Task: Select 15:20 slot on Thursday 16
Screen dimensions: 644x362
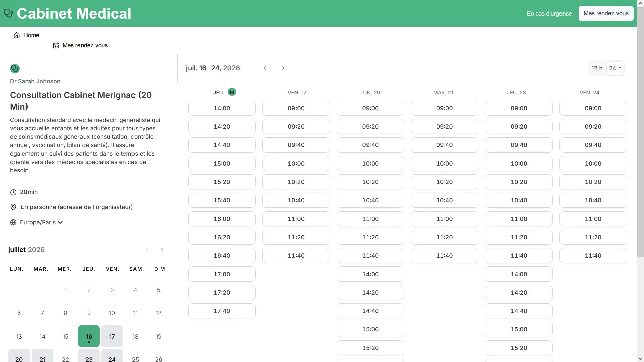Action: (x=222, y=182)
